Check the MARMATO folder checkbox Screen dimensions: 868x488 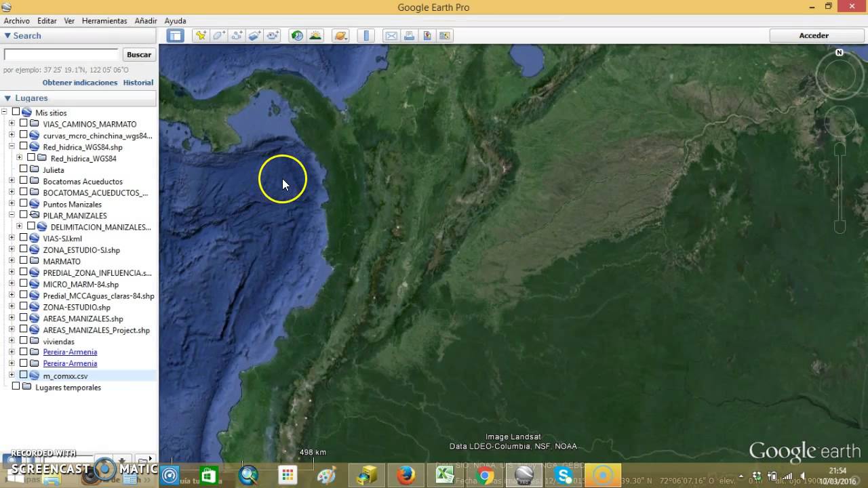coord(24,260)
